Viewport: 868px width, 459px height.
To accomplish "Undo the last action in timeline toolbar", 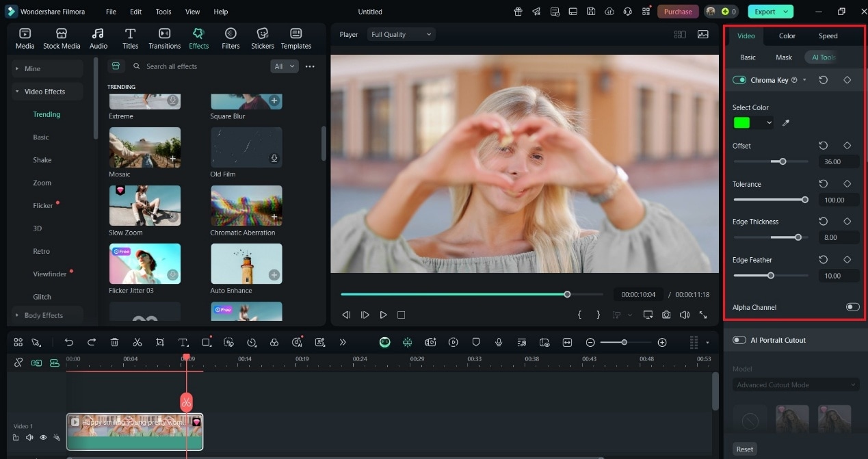I will coord(69,342).
